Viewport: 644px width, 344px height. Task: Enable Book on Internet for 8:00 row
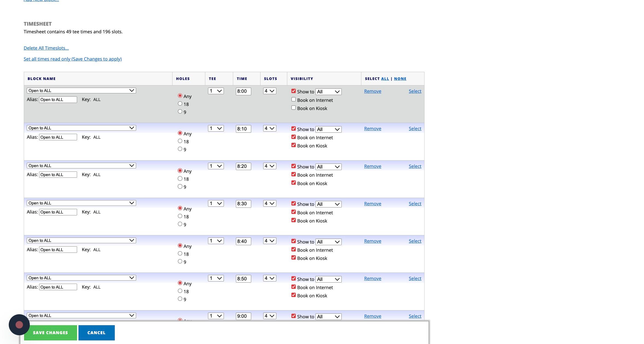tap(294, 100)
